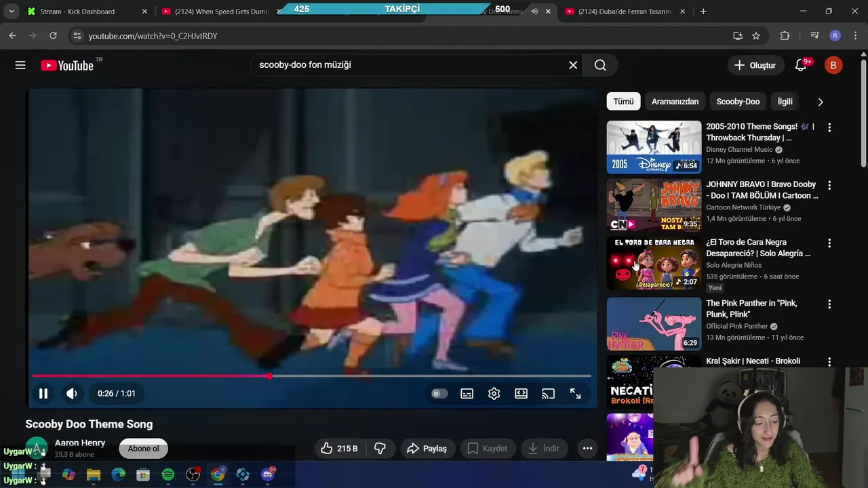Go to the YouTube home logo

coord(66,65)
